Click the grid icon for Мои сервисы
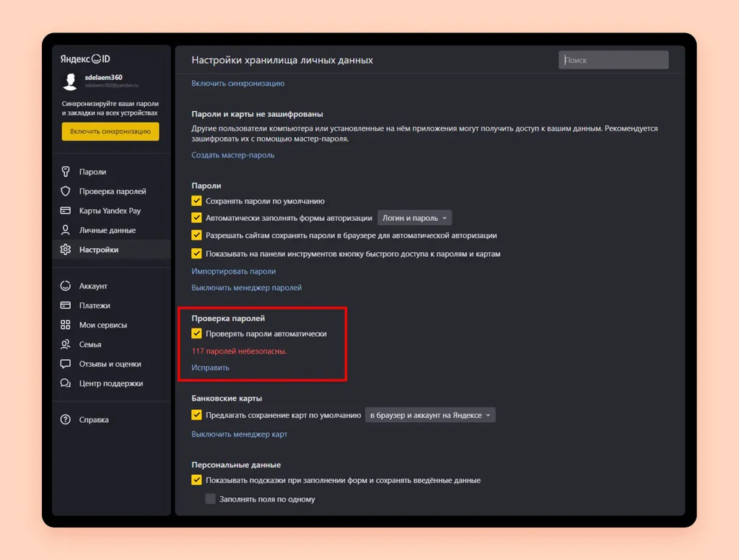 [x=66, y=325]
